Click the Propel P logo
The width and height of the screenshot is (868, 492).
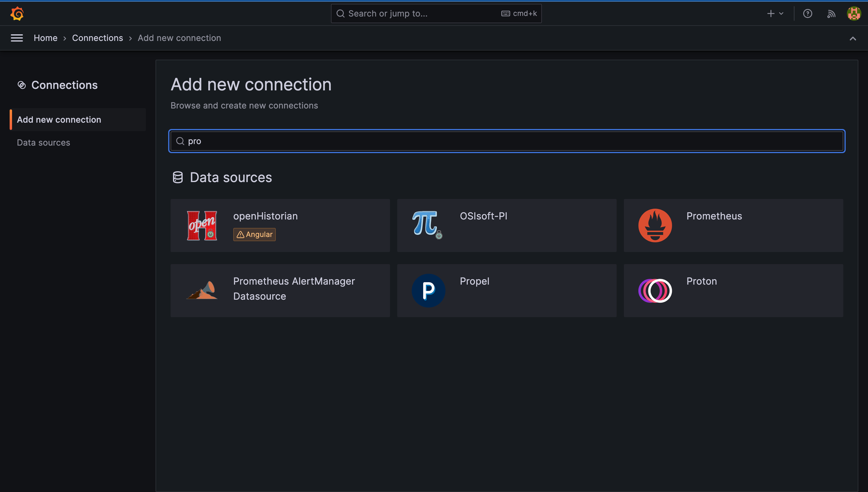[428, 291]
